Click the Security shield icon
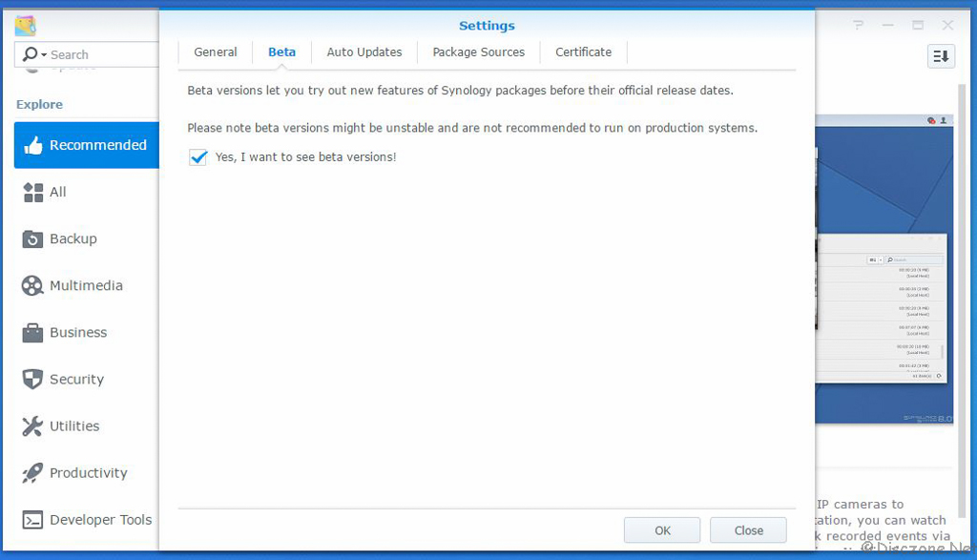 [x=32, y=380]
